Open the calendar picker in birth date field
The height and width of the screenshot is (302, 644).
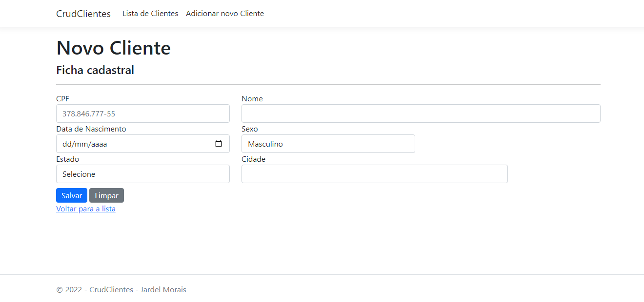(x=219, y=144)
